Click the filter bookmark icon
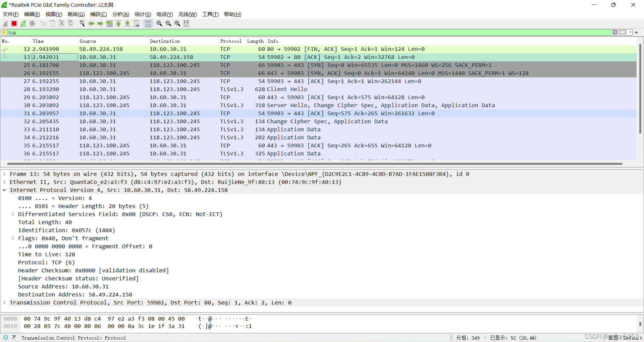Viewport: 644px width, 342px height. (x=4, y=32)
